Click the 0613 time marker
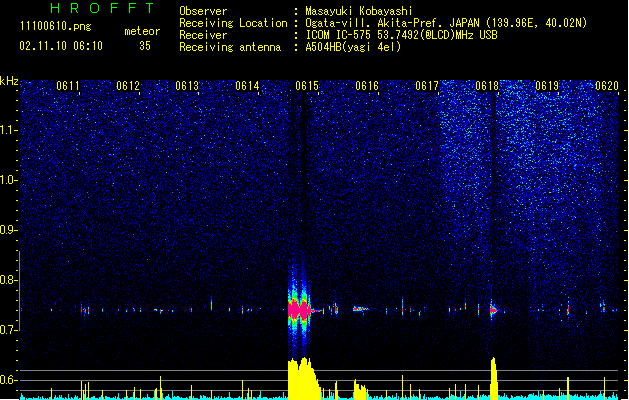The width and height of the screenshot is (629, 400). (x=187, y=86)
